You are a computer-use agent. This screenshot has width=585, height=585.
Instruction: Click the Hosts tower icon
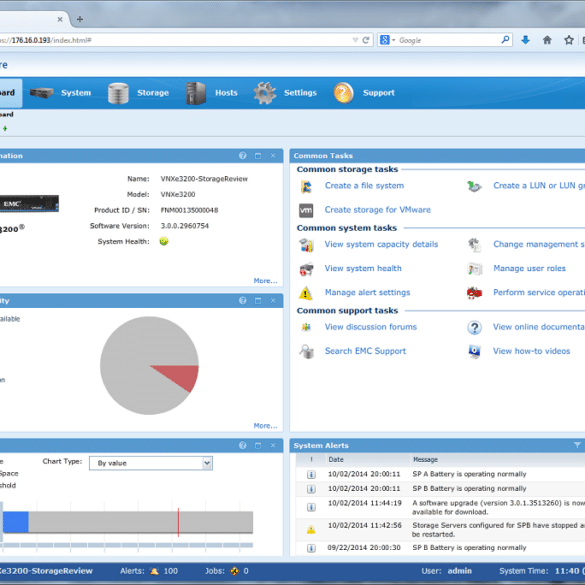pos(196,93)
